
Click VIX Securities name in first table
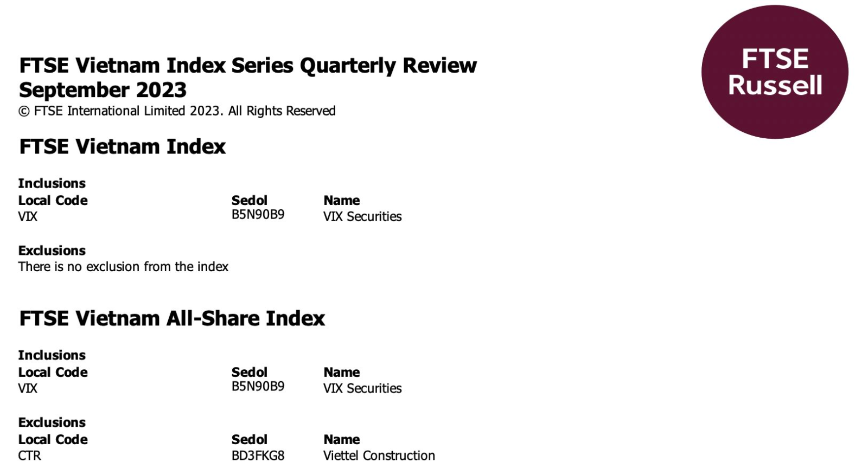362,216
